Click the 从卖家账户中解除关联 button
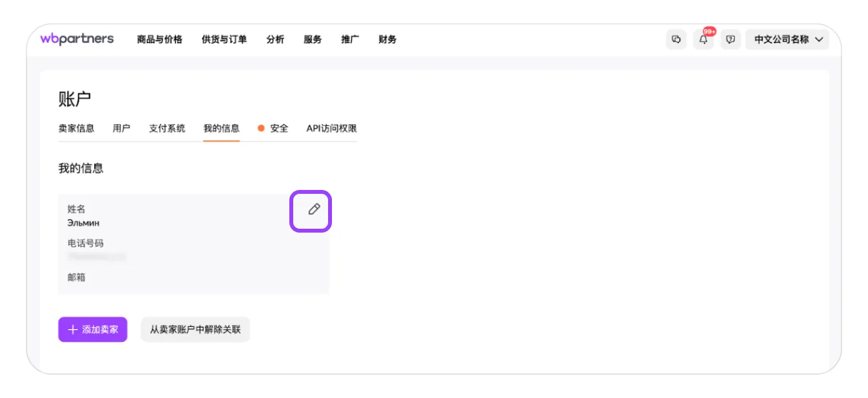868x398 pixels. point(195,330)
